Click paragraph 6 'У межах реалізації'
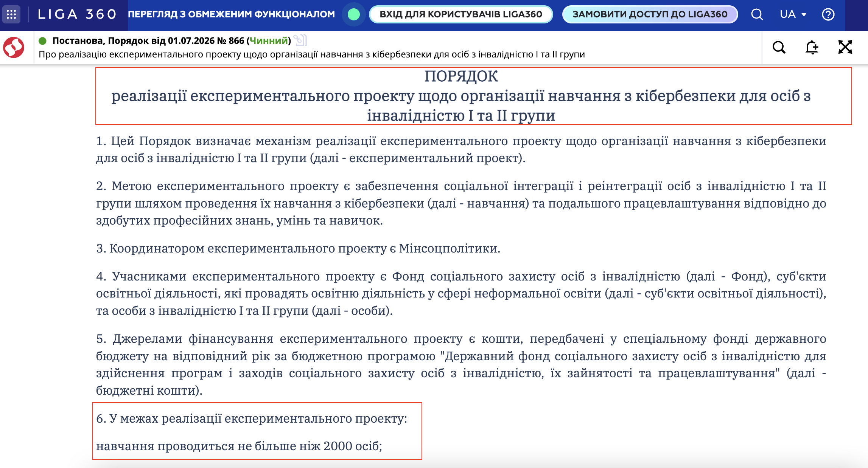This screenshot has height=468, width=868. pos(252,418)
